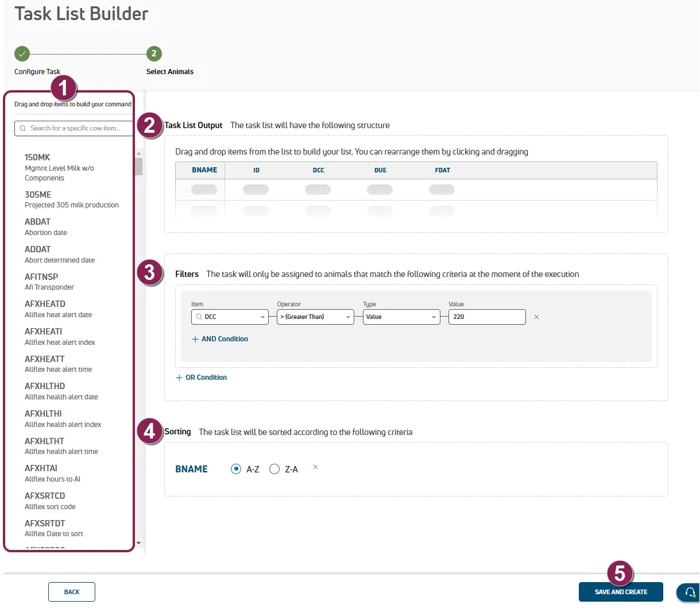Select Z-A sorting for BNAME
The width and height of the screenshot is (700, 612).
pyautogui.click(x=274, y=469)
